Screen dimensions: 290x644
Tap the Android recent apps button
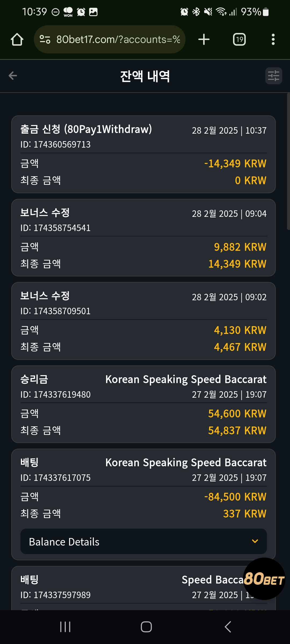(65, 627)
